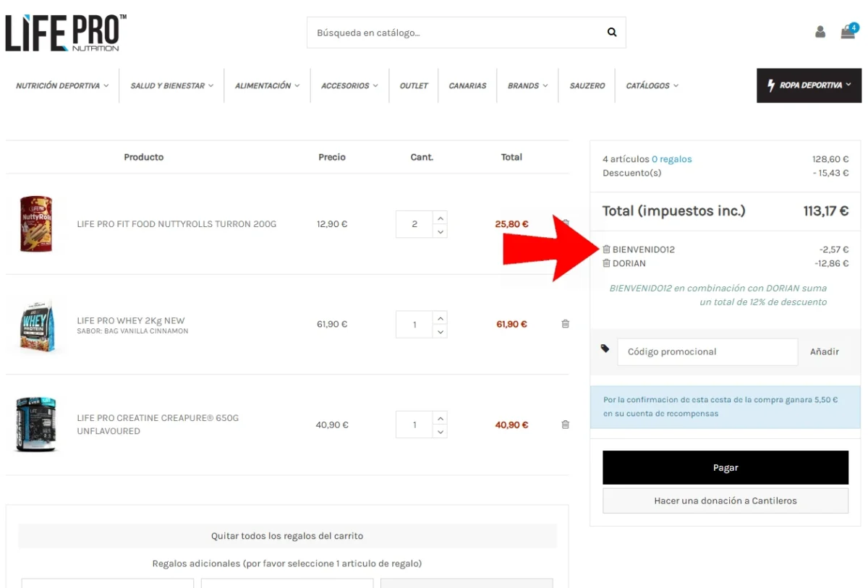Increase NuttyRolls Turron quantity
The image size is (868, 588).
click(x=440, y=218)
